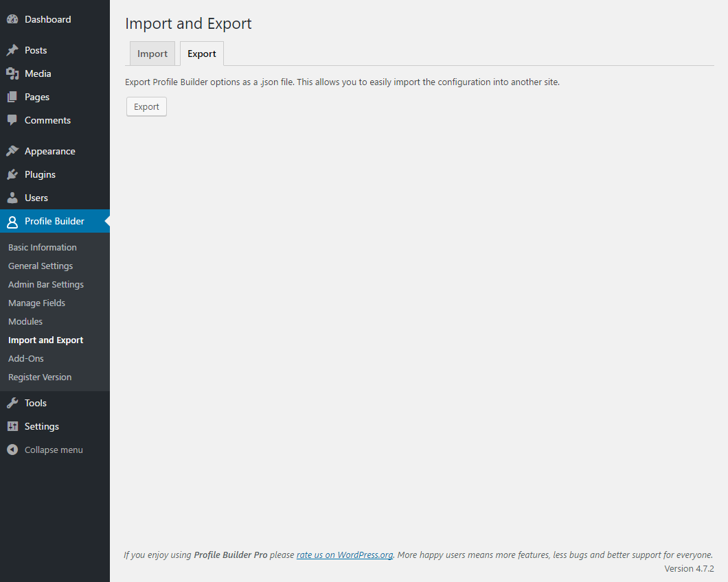This screenshot has height=582, width=728.
Task: Click the Plugins plug icon
Action: click(x=12, y=174)
